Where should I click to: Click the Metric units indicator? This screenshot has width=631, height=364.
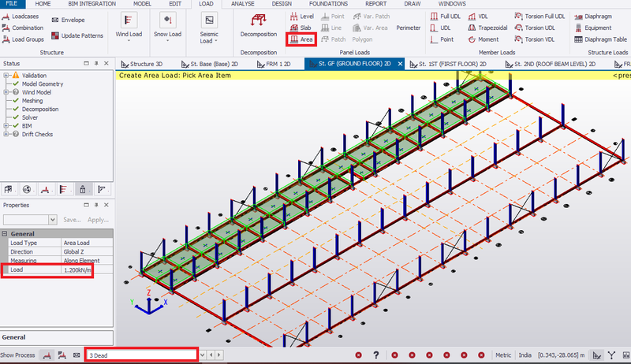pos(503,355)
